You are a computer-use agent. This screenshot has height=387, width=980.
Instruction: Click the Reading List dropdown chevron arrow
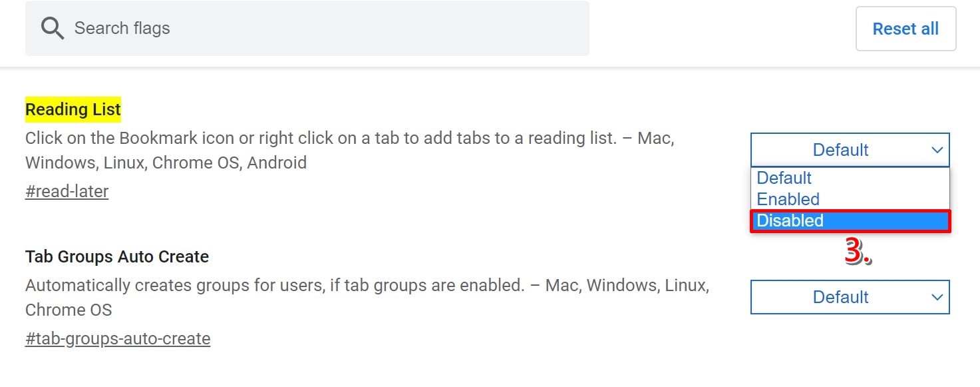pyautogui.click(x=937, y=150)
